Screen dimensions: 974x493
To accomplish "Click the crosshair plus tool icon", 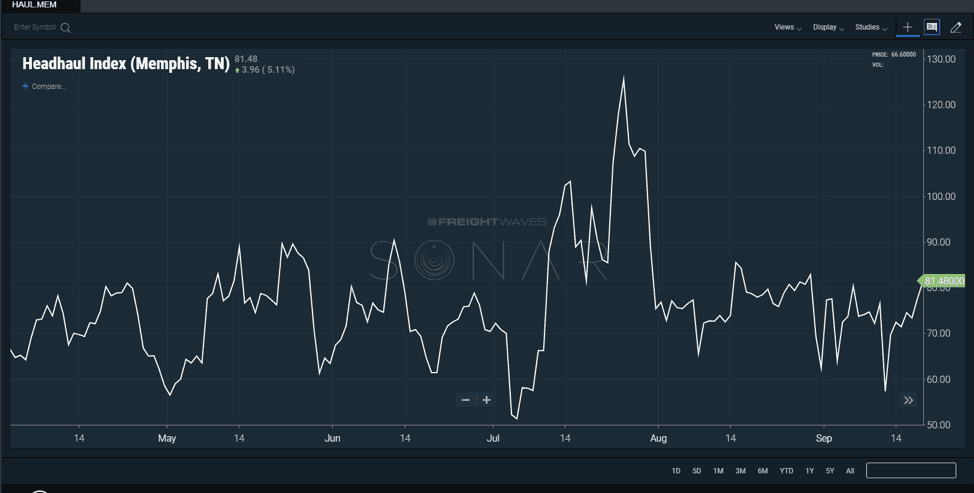I will (x=907, y=28).
